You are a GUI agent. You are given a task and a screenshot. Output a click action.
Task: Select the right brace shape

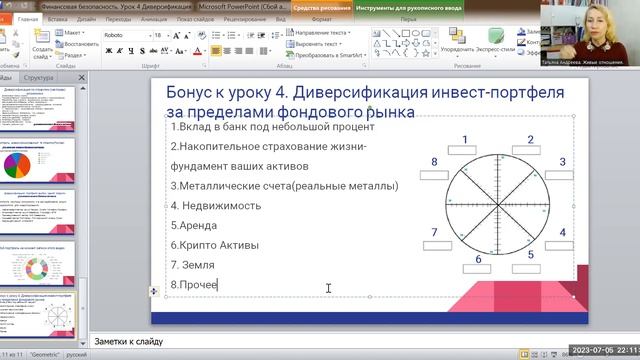[416, 53]
